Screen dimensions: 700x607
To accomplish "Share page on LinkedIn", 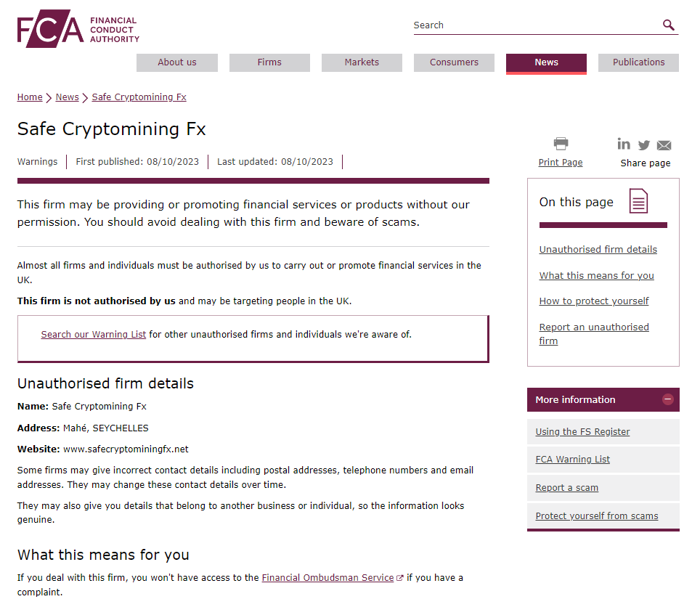I will pos(624,144).
